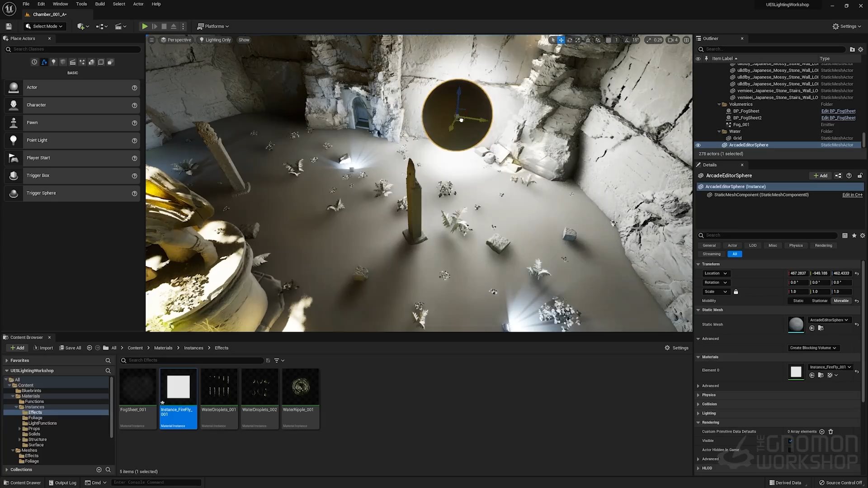Toggle the Visible rendering checkbox
The height and width of the screenshot is (488, 868).
click(790, 441)
